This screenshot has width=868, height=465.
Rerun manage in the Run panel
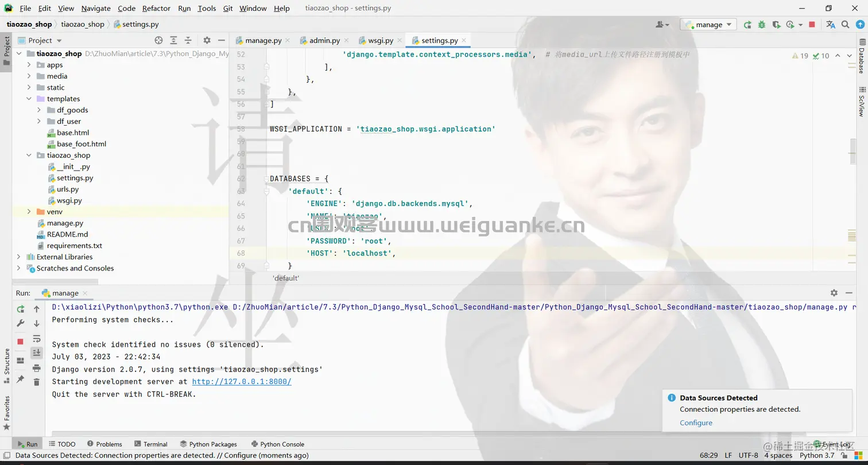point(21,309)
